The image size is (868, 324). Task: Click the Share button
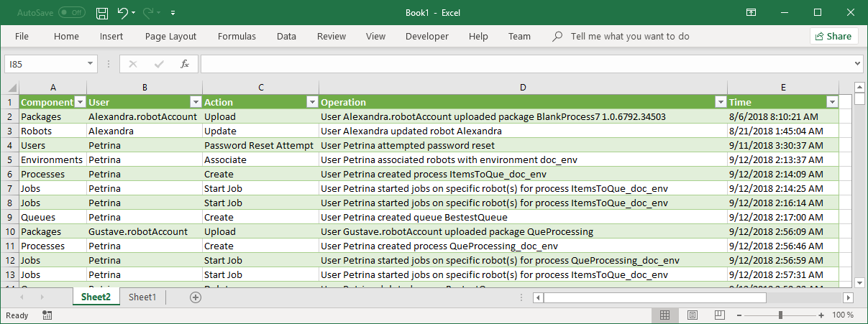point(834,36)
